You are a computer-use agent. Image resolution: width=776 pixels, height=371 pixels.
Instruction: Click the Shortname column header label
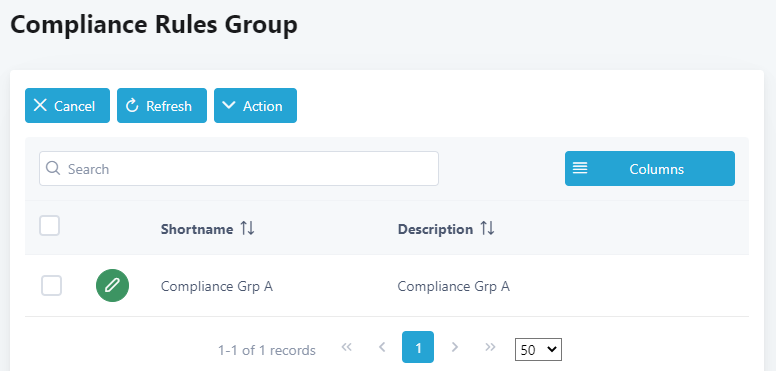pos(197,230)
